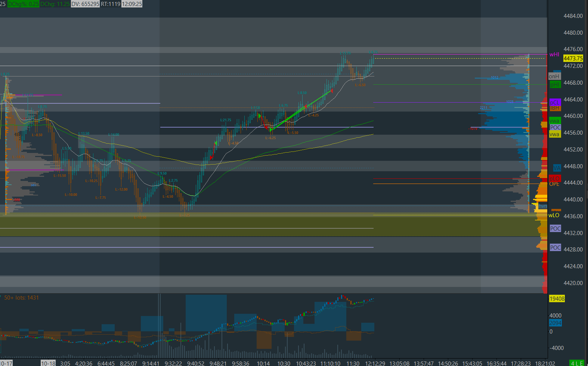Select the L:-5.50 swing label
This screenshot has width=588, height=366.
pyautogui.click(x=293, y=133)
